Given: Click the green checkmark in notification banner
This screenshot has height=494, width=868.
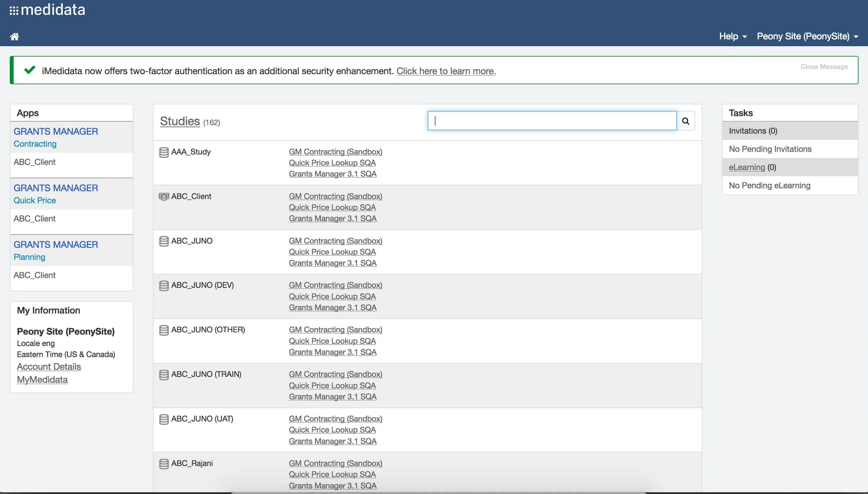Looking at the screenshot, I should [30, 70].
